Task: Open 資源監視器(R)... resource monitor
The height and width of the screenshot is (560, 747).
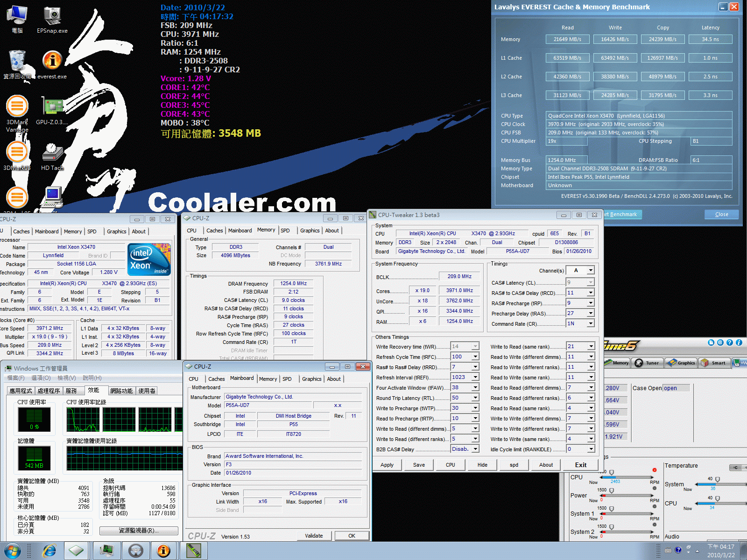Action: click(x=139, y=531)
